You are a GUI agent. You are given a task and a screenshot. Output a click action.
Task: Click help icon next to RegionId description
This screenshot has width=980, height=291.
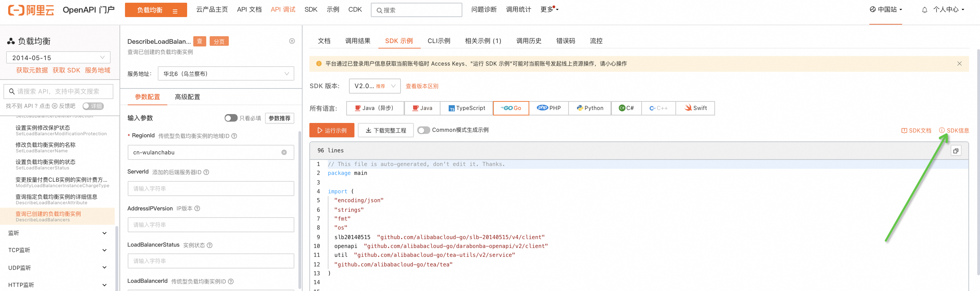234,136
